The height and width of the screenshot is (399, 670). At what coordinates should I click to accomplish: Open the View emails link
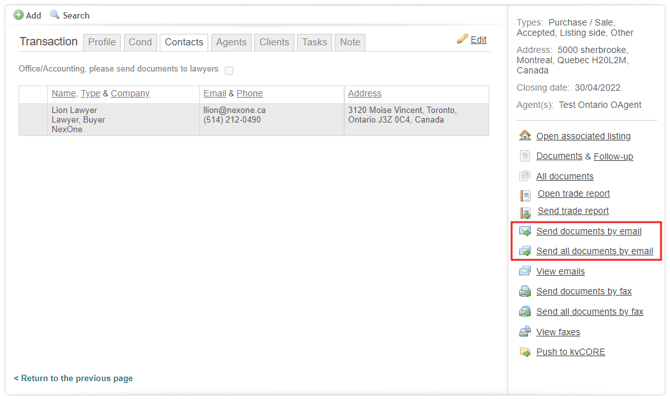click(561, 271)
